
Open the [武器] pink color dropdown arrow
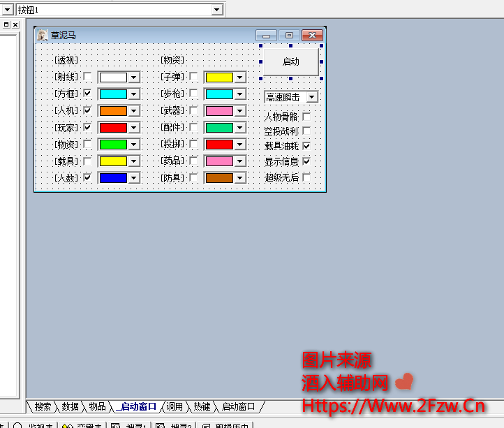pos(240,111)
